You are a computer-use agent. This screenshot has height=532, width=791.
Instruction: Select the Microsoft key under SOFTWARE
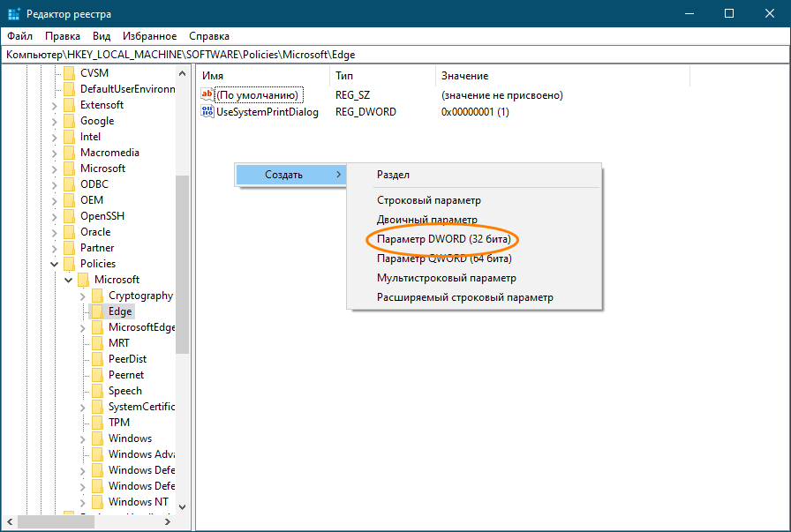[x=102, y=169]
